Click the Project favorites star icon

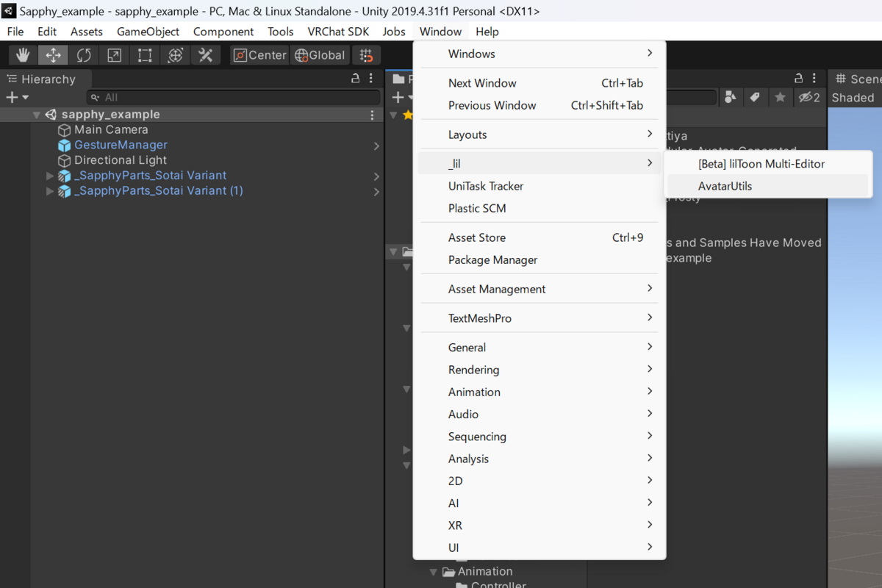click(780, 97)
